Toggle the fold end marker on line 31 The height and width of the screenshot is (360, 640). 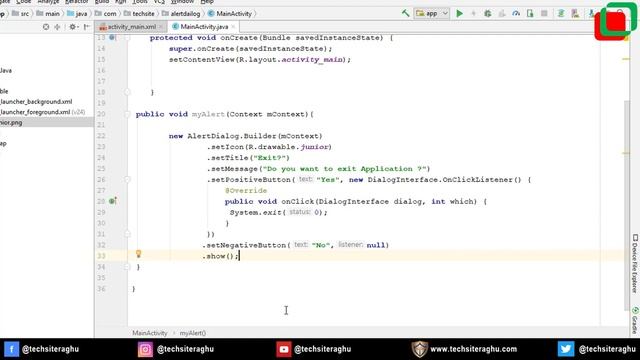(127, 234)
